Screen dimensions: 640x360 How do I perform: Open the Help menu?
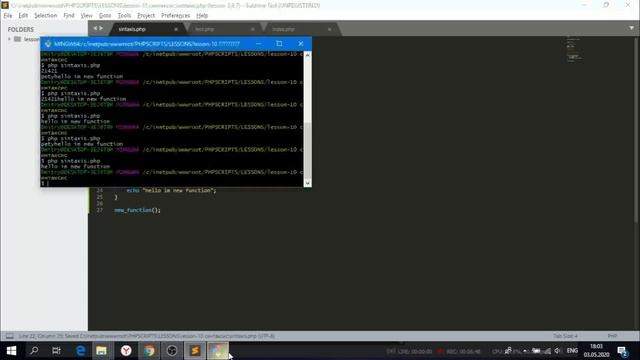(202, 16)
